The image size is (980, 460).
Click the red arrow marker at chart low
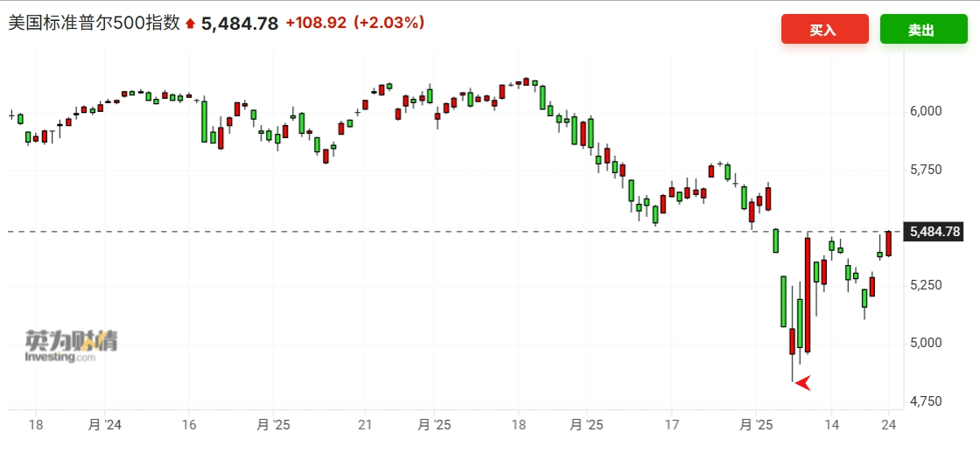(x=802, y=382)
